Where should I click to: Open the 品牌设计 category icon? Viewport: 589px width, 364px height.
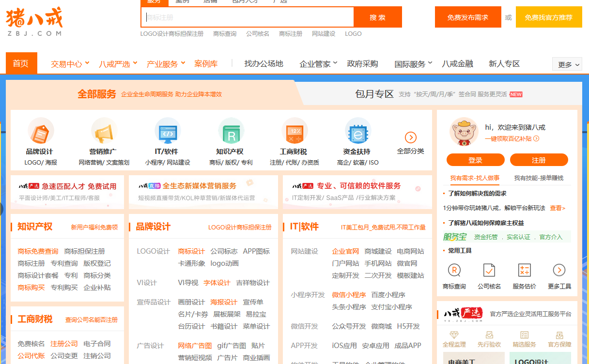(x=40, y=131)
